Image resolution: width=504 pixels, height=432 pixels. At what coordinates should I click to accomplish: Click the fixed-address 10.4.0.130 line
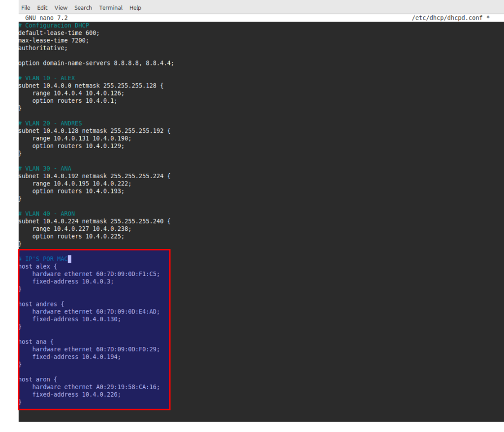tap(76, 319)
